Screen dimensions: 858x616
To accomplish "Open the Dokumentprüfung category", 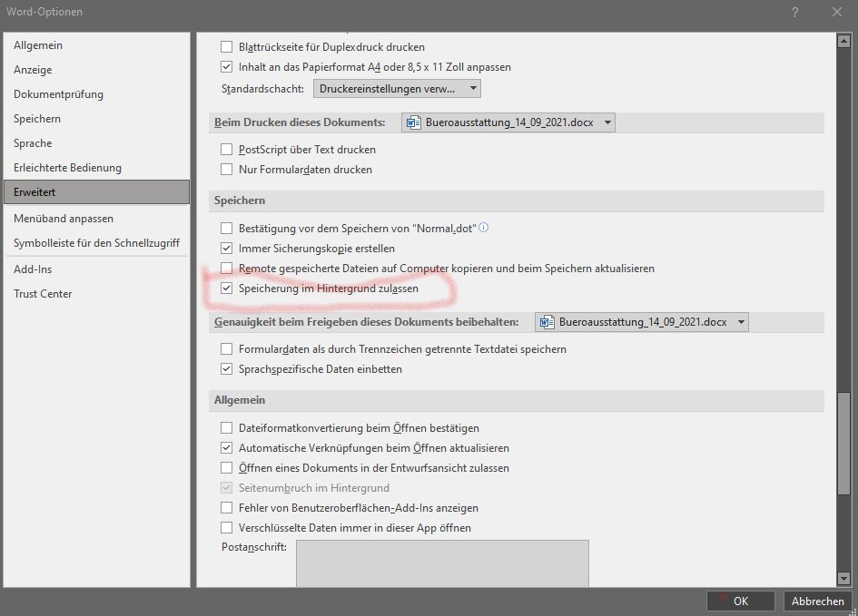I will (x=96, y=94).
